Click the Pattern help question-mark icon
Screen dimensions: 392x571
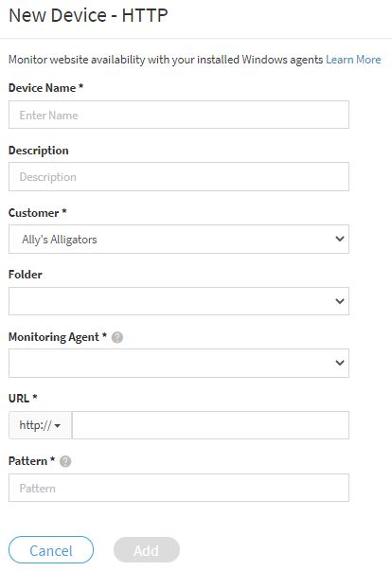coord(65,461)
